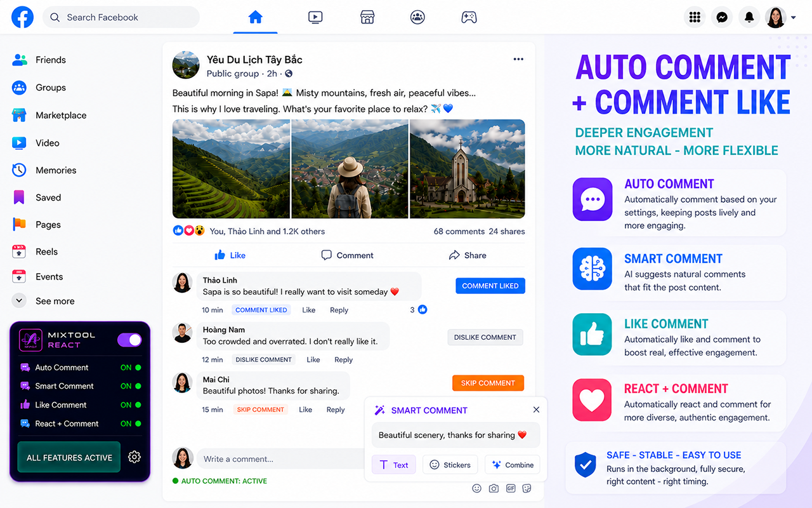Open the profile account dropdown
The image size is (812, 508).
point(780,17)
